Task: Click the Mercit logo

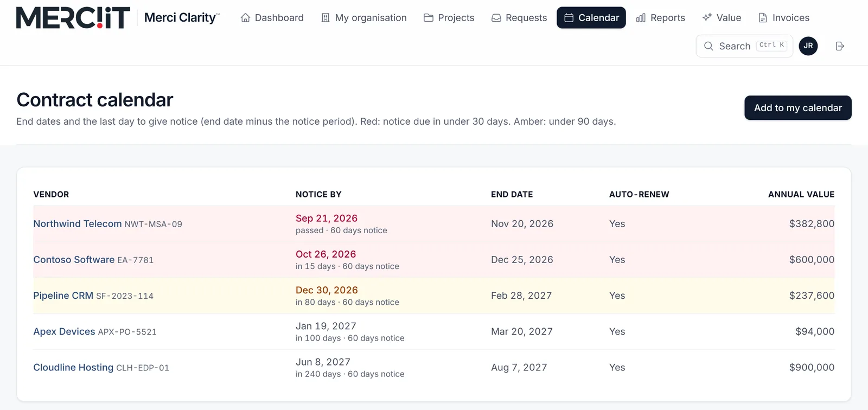Action: 73,18
